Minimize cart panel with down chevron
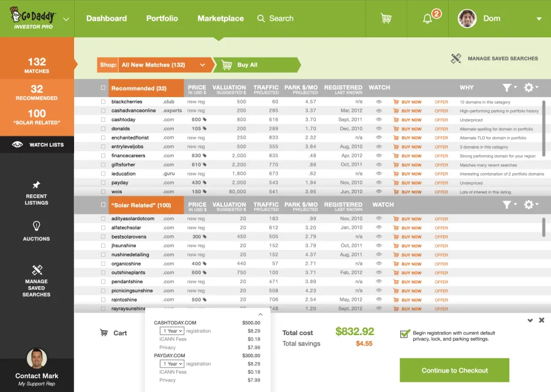This screenshot has width=551, height=392. point(530,320)
